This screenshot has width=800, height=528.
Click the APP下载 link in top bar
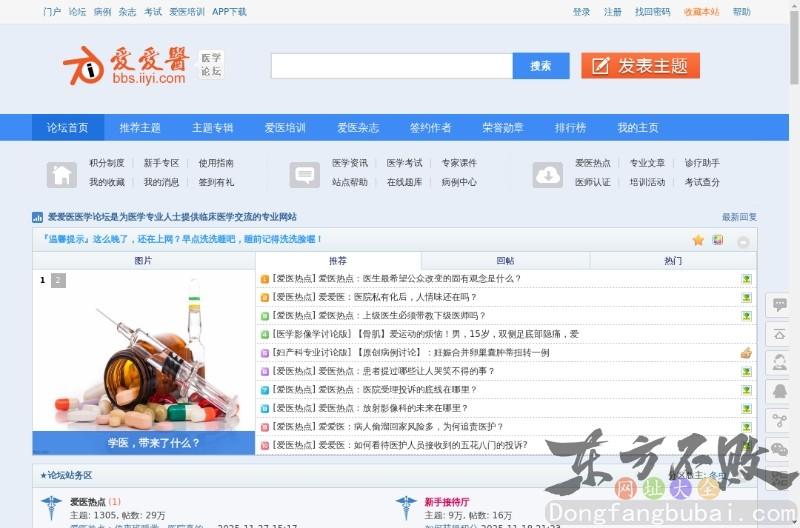229,12
